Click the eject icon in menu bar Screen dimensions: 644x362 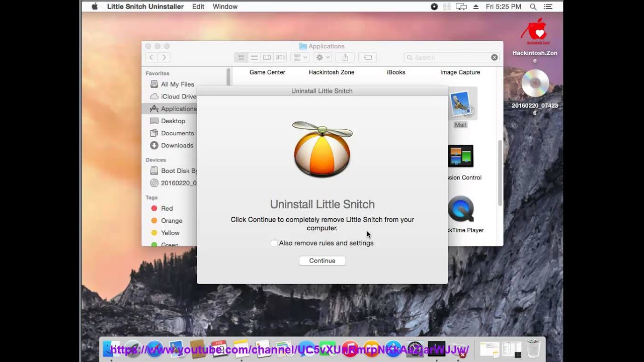[x=476, y=7]
